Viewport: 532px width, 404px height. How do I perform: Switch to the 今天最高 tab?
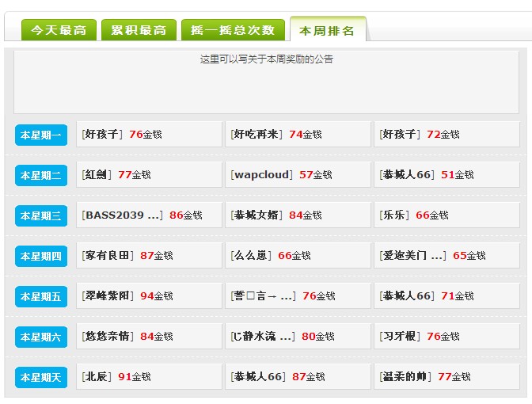(x=59, y=30)
